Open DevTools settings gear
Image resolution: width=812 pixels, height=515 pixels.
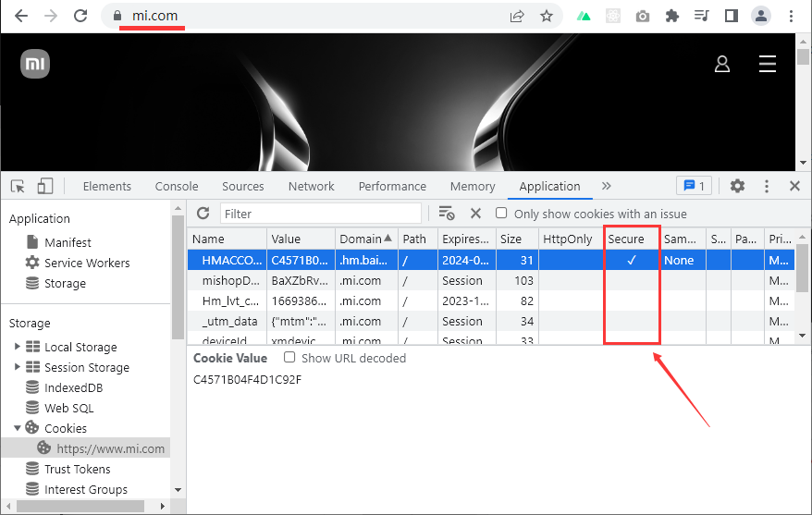[x=737, y=186]
